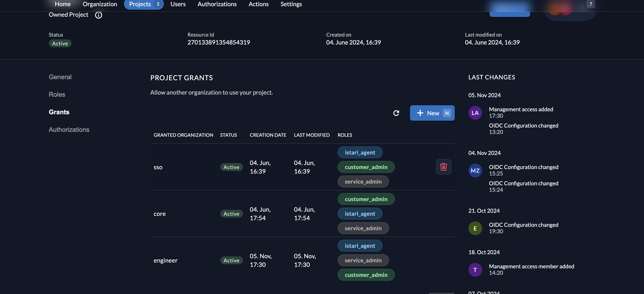The image size is (644, 294).
Task: Switch to the Roles section
Action: (57, 94)
